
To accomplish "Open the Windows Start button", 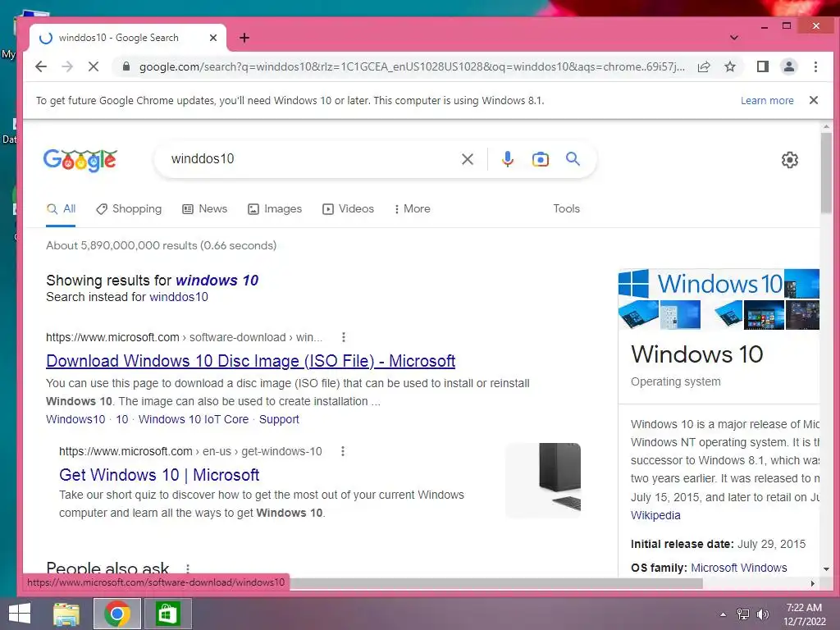I will pos(20,614).
